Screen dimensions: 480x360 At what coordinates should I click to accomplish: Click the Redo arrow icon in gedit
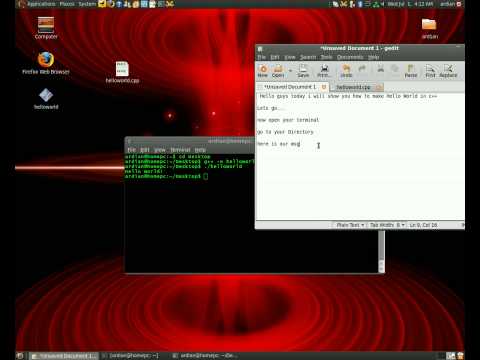click(x=362, y=70)
